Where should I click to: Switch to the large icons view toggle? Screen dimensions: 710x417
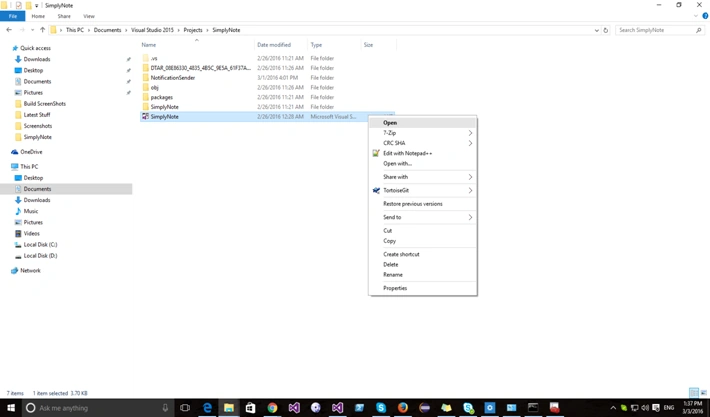(703, 393)
